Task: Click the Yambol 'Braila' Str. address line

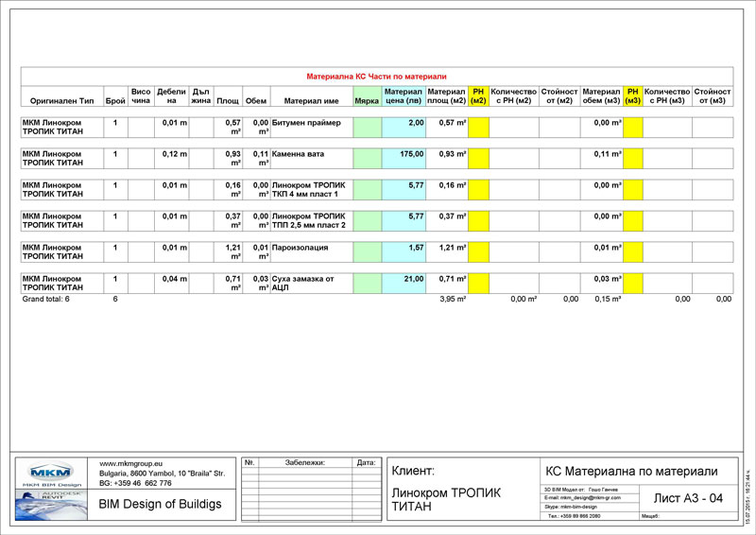Action: click(x=162, y=474)
